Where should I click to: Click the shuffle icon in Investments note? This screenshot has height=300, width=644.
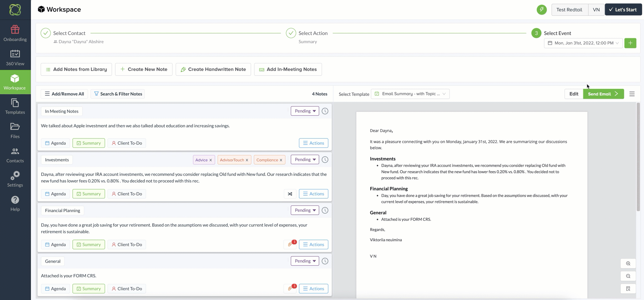click(x=290, y=194)
